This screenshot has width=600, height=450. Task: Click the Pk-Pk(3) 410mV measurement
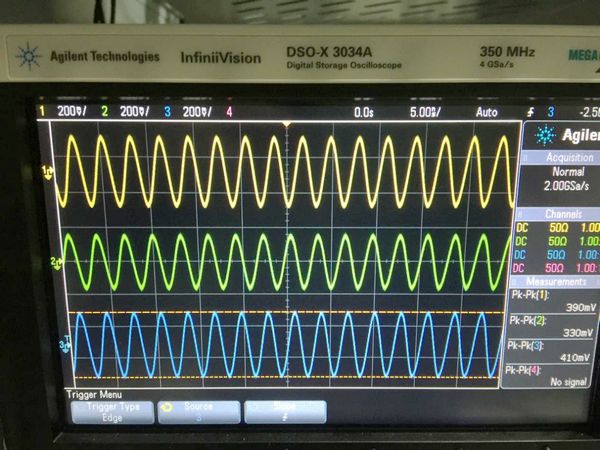[557, 352]
